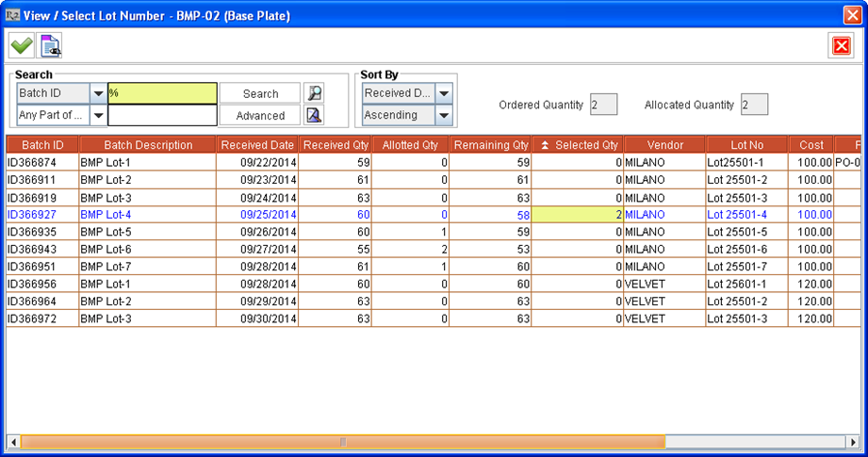Select the row with Batch ID ID366943

point(42,248)
